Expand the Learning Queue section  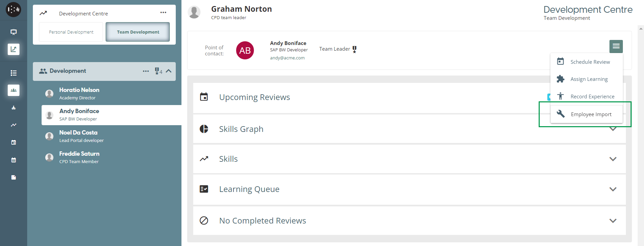tap(613, 189)
